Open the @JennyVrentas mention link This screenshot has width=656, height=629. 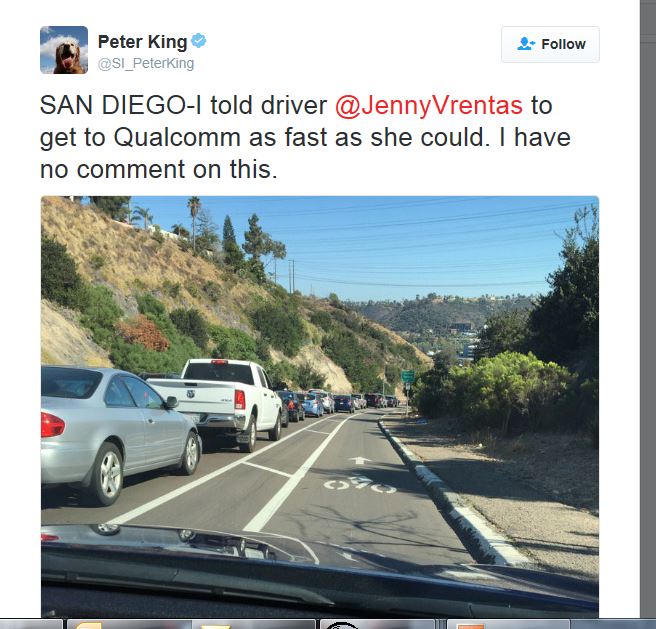(429, 105)
